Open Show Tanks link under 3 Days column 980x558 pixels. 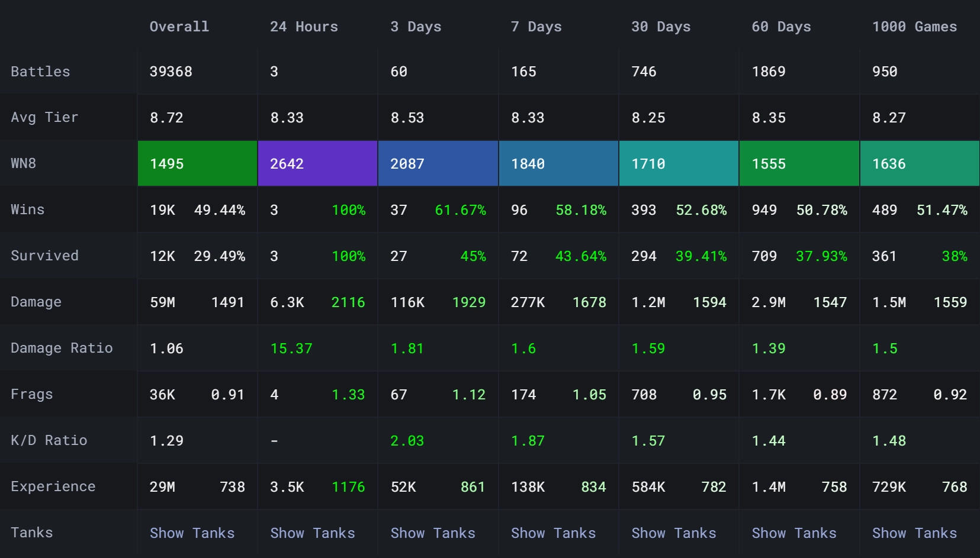click(433, 533)
